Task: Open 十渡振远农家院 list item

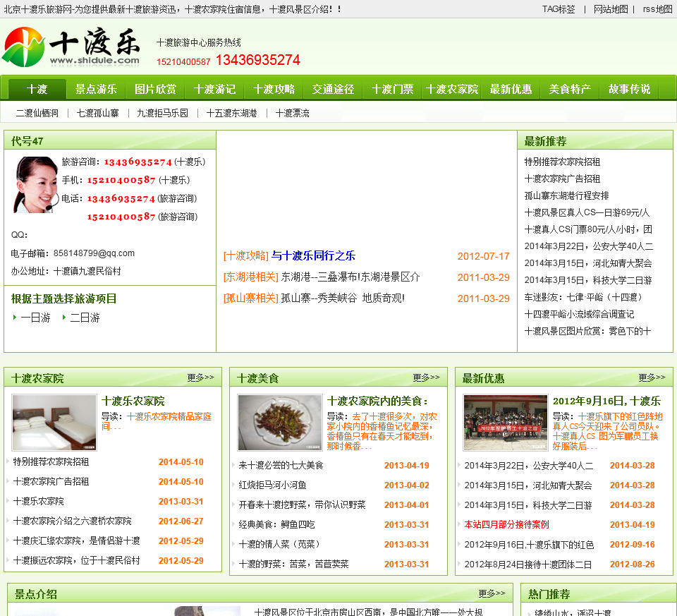Action: tap(76, 561)
